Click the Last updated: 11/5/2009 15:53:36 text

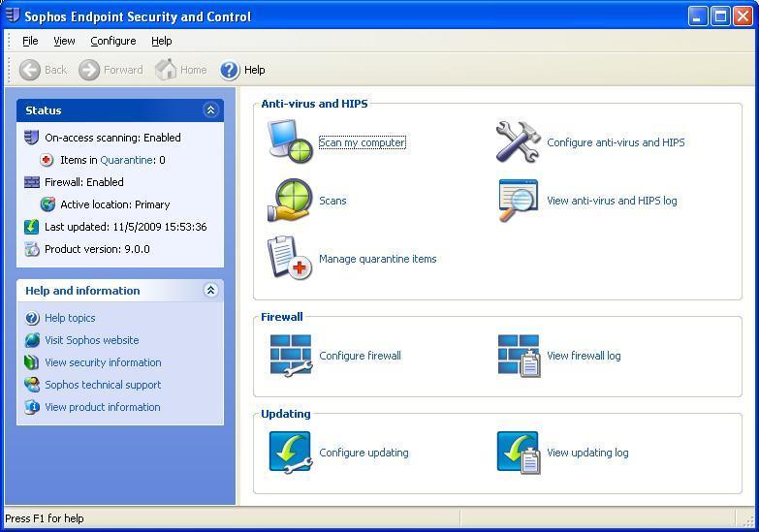click(x=126, y=227)
